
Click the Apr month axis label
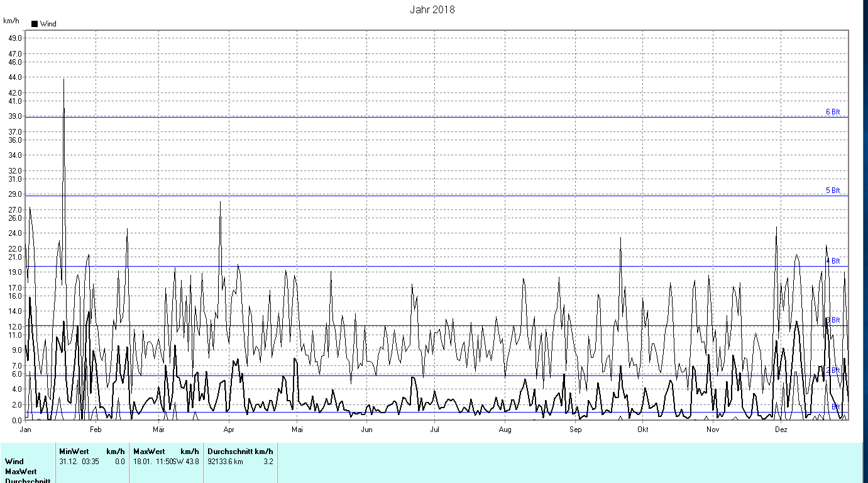click(x=229, y=430)
